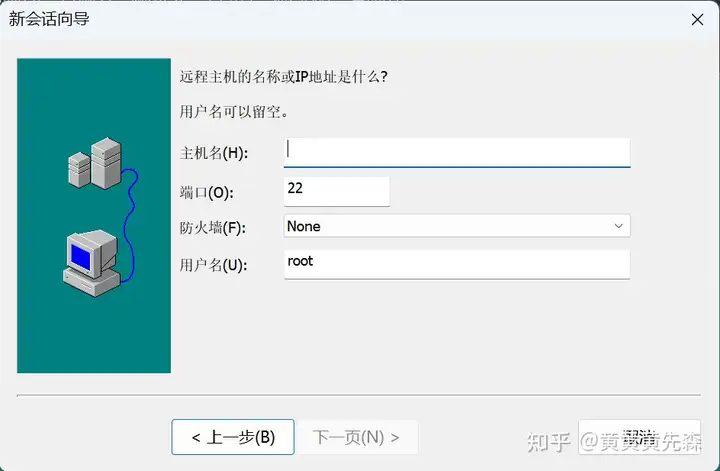Open the firewall (防火墙) None dropdown

[x=457, y=226]
